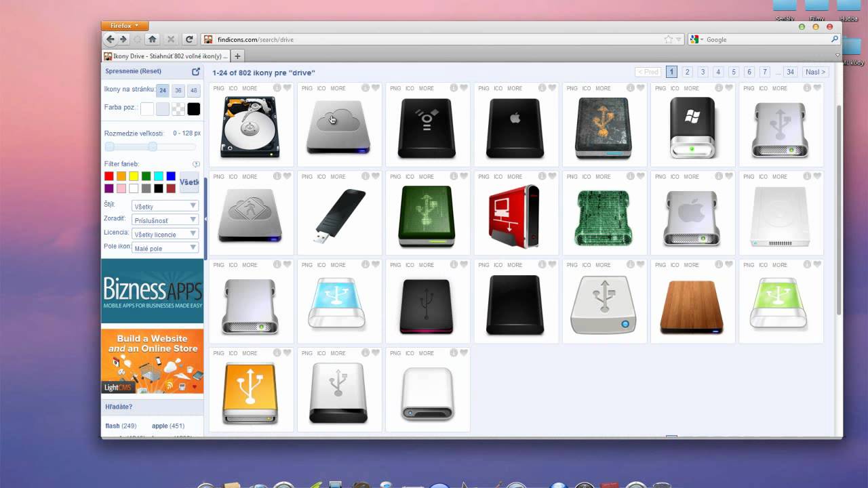Select the red color filter swatch

point(108,176)
